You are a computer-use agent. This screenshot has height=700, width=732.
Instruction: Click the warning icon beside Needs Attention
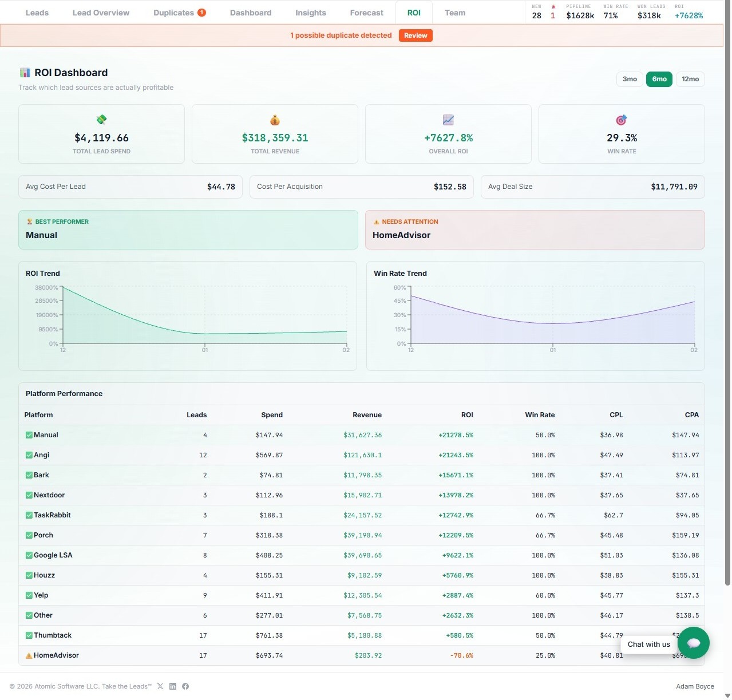coord(377,222)
